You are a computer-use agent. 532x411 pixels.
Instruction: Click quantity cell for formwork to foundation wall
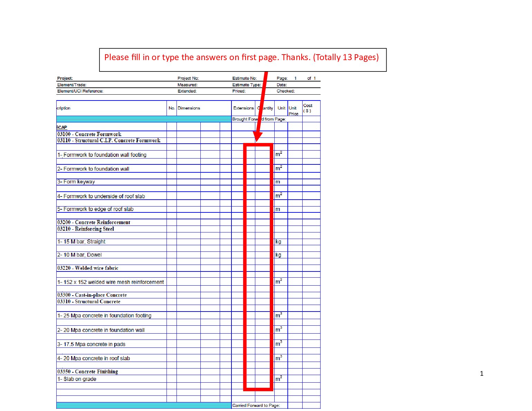(265, 168)
